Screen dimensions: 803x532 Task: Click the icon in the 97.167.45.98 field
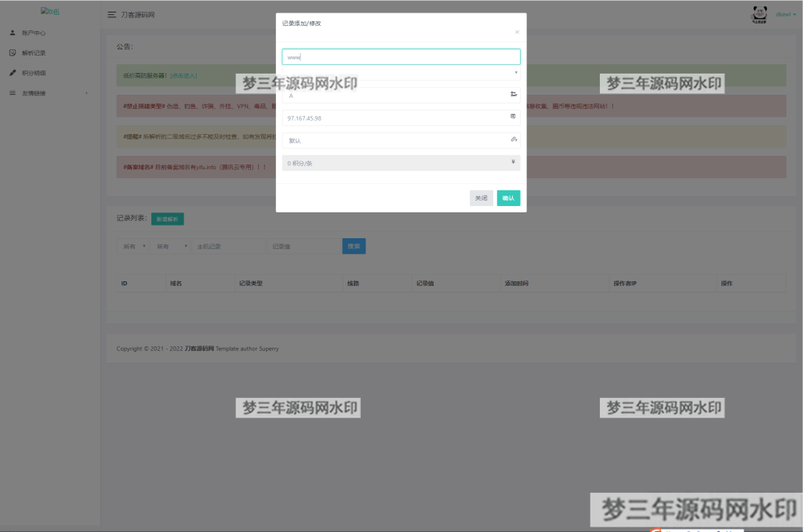tap(513, 117)
